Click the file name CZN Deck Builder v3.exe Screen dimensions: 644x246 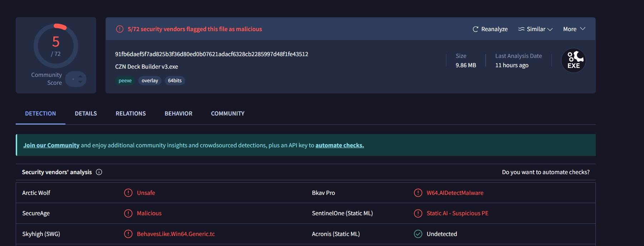pos(147,67)
